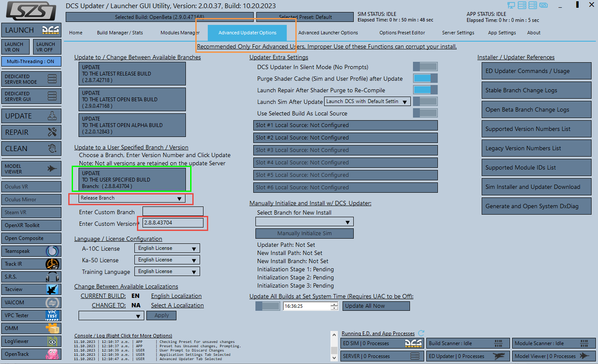Click the SZS logo in top-left corner

[31, 11]
